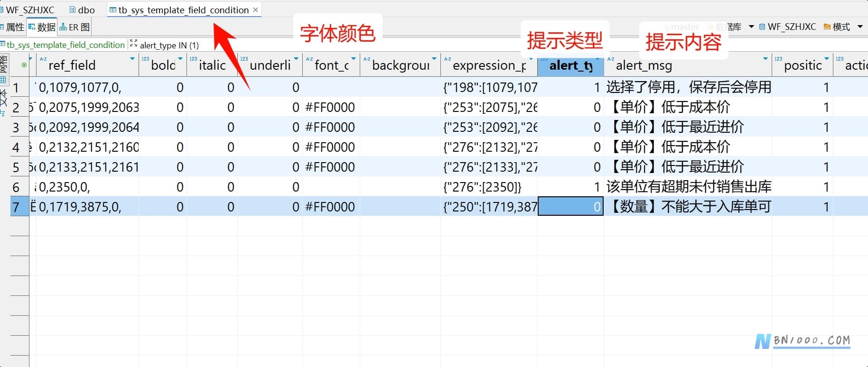Image resolution: width=868 pixels, height=367 pixels.
Task: Open the positic column filter dropdown
Action: coord(827,59)
